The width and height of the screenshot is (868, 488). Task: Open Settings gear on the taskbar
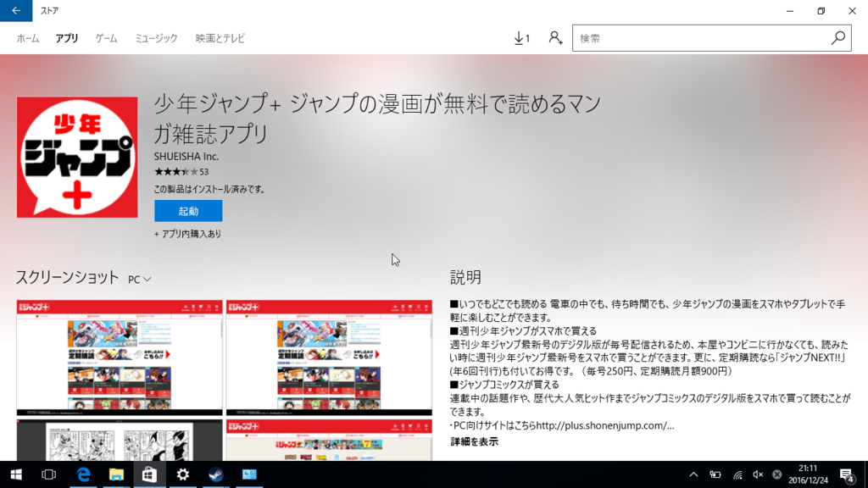coord(183,474)
